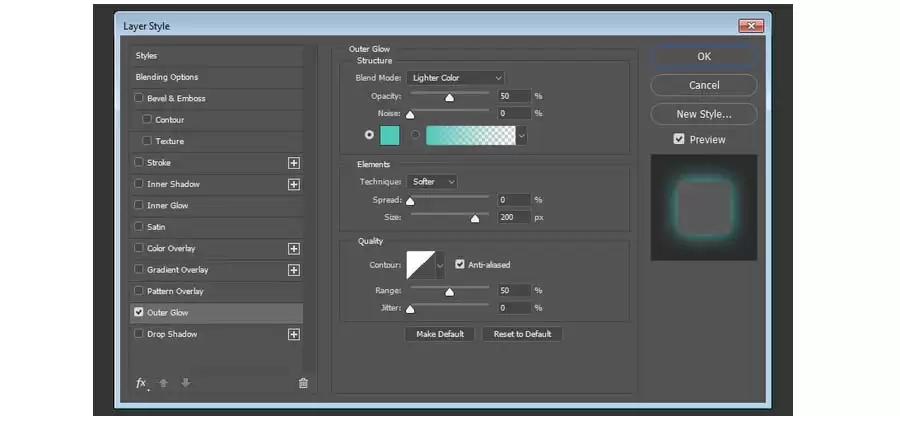Toggle the Preview checkbox
Viewport: 900px width, 422px height.
click(679, 139)
